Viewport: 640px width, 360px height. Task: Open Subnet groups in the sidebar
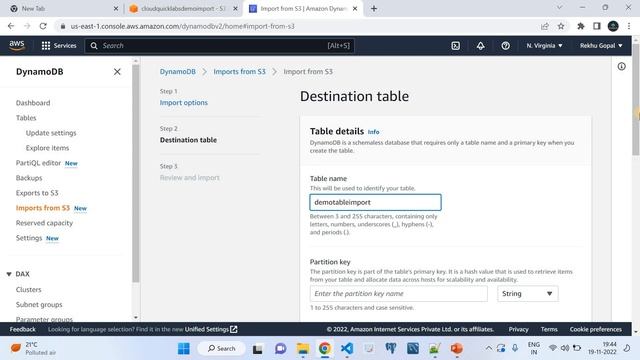click(x=39, y=305)
